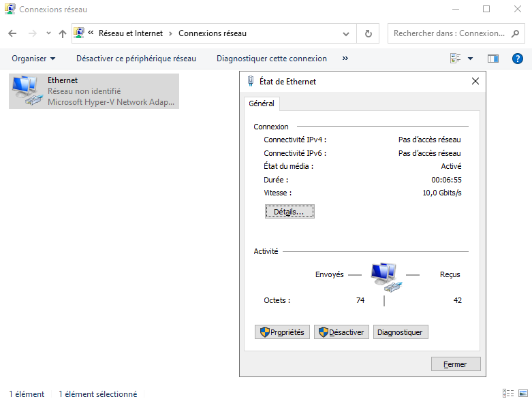Screen dimensions: 532x401
Task: Click the Diagnostiquer button
Action: (401, 332)
